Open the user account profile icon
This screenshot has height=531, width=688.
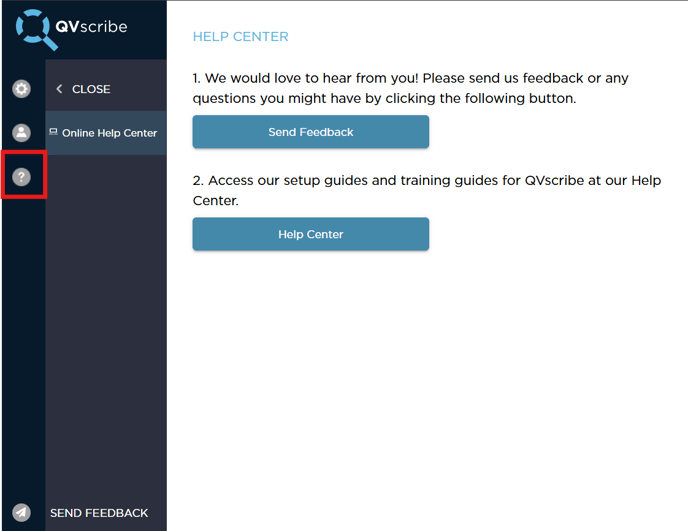(21, 133)
